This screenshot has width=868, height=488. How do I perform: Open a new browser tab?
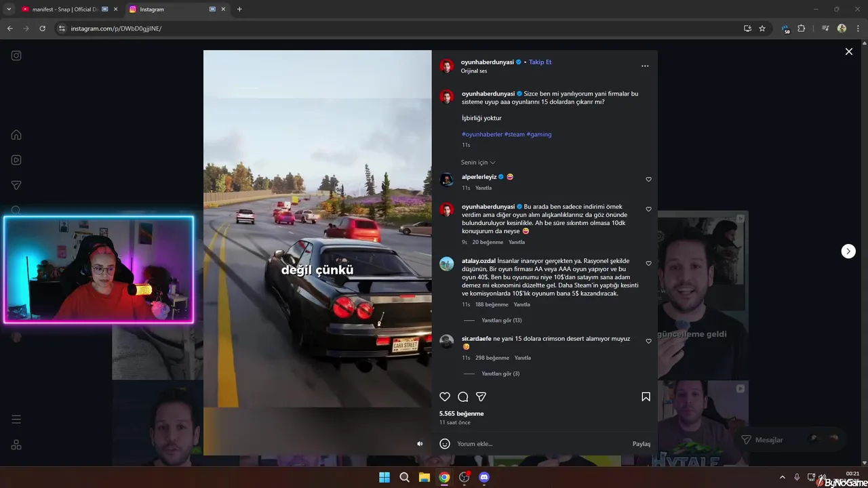[x=239, y=9]
